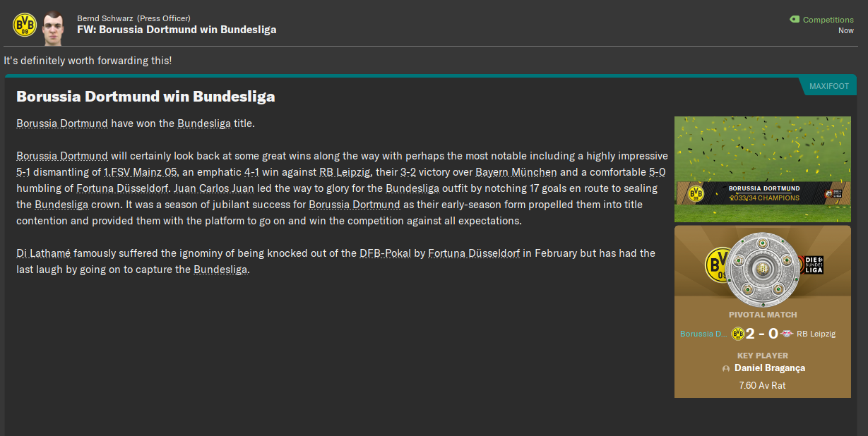Click the Borussia Dortmund badge beside the sender name
868x436 pixels.
[x=25, y=25]
